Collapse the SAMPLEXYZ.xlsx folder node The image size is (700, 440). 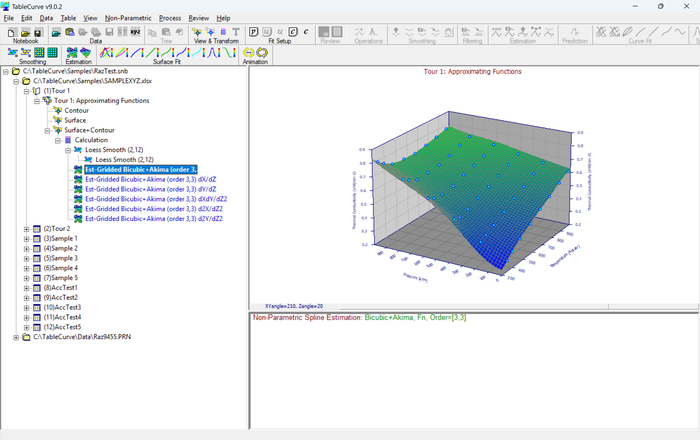point(16,81)
